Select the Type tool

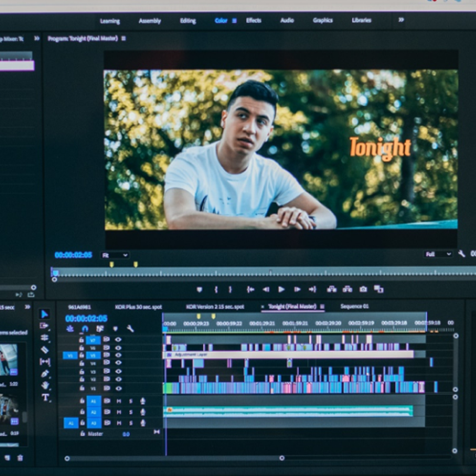[45, 397]
